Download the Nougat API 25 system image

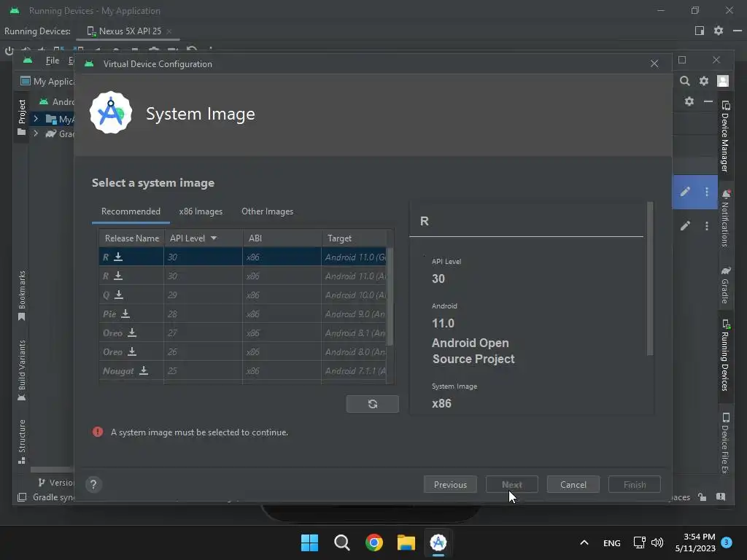pyautogui.click(x=144, y=370)
